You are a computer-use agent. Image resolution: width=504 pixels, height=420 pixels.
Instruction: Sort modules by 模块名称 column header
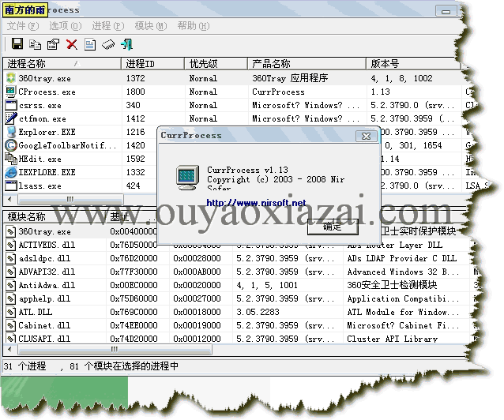(55, 216)
